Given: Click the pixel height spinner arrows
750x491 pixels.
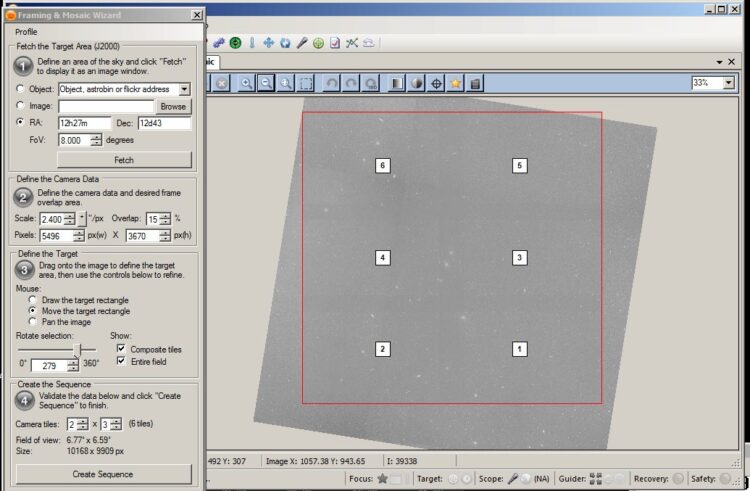Looking at the screenshot, I should [x=165, y=236].
